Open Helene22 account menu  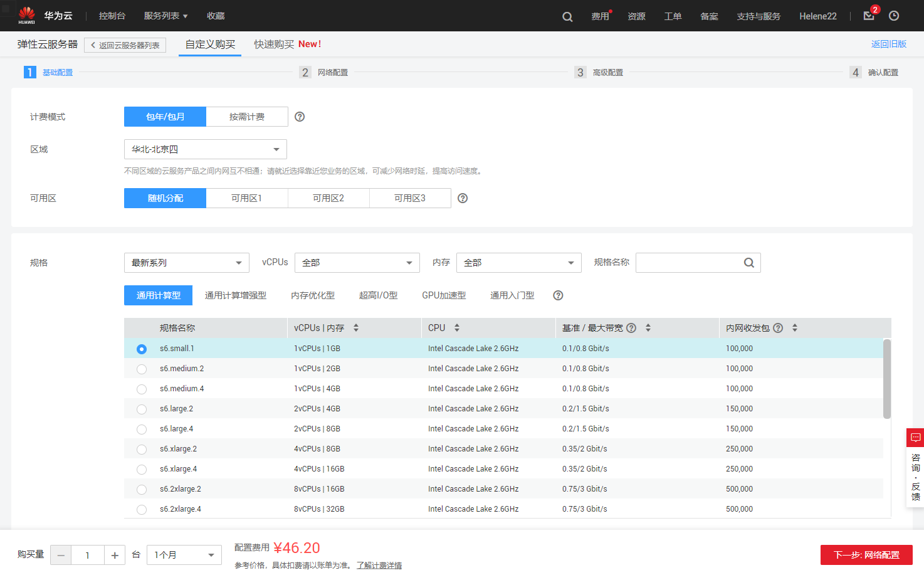click(818, 16)
